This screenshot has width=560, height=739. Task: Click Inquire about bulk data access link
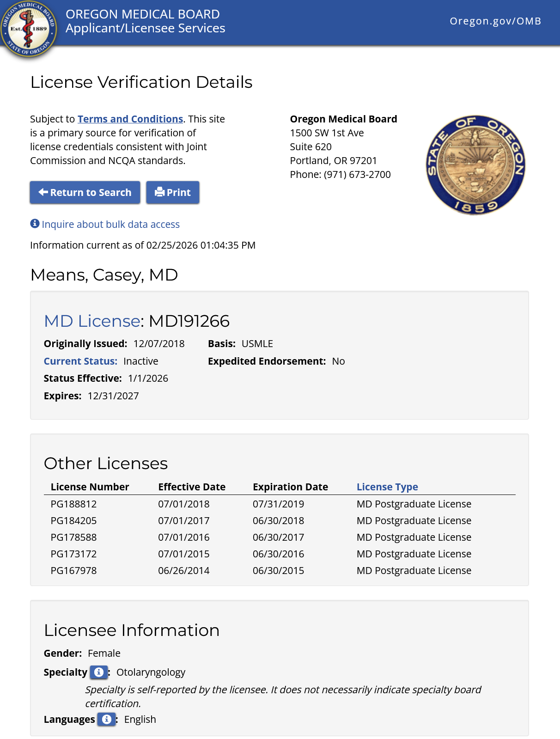(110, 224)
